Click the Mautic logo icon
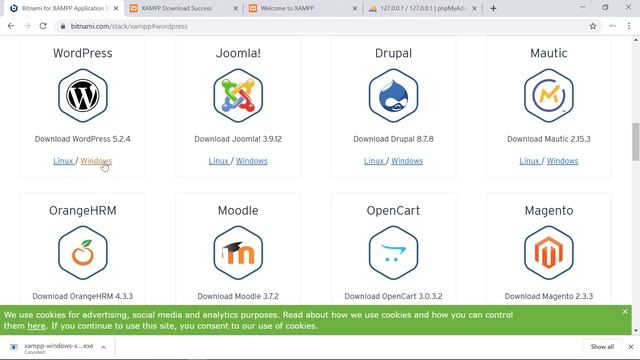Screen dimensions: 640x360 pos(549,96)
